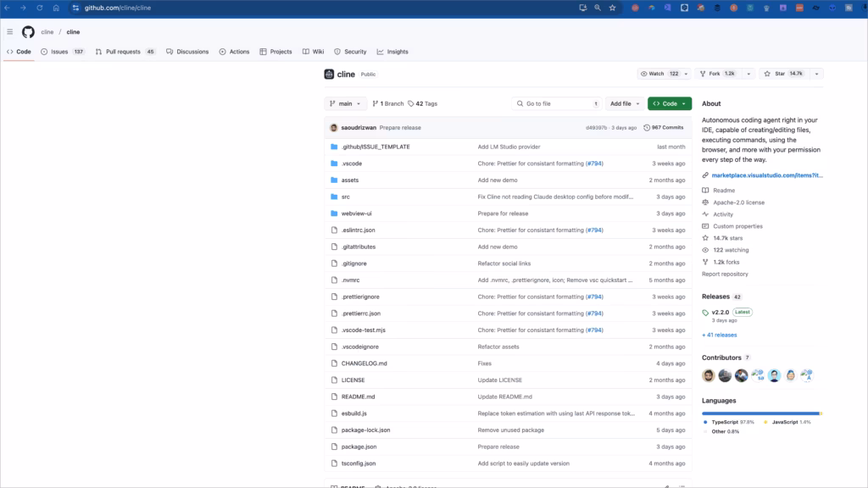The width and height of the screenshot is (868, 488).
Task: Click the Fork button
Action: pyautogui.click(x=717, y=74)
